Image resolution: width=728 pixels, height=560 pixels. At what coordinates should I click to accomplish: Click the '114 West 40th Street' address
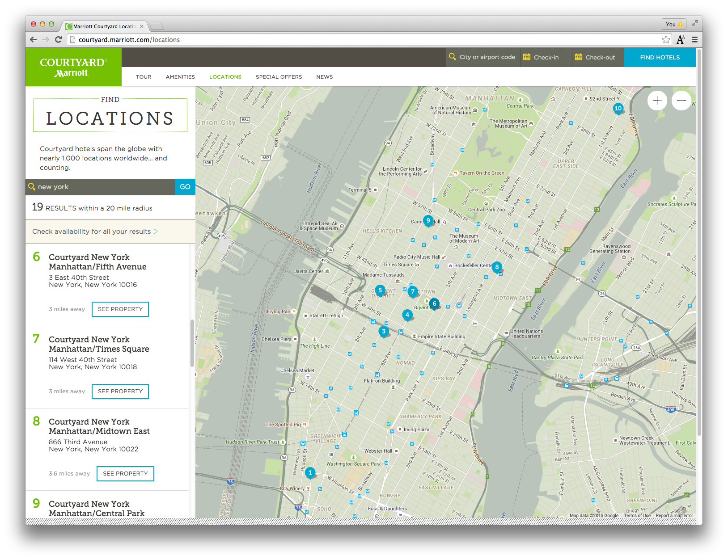point(83,360)
